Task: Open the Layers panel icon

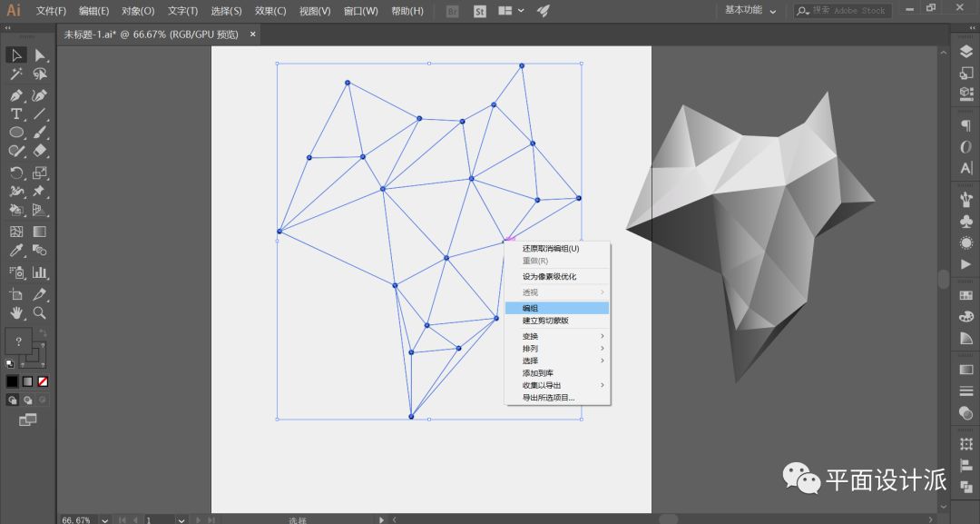Action: click(x=965, y=53)
